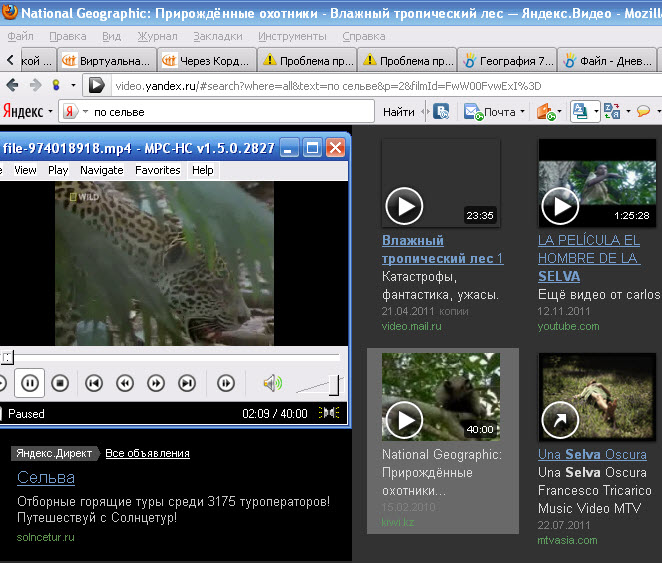Play the Влажный тропический лес 23:35 thumbnail
The image size is (662, 563).
click(x=405, y=207)
